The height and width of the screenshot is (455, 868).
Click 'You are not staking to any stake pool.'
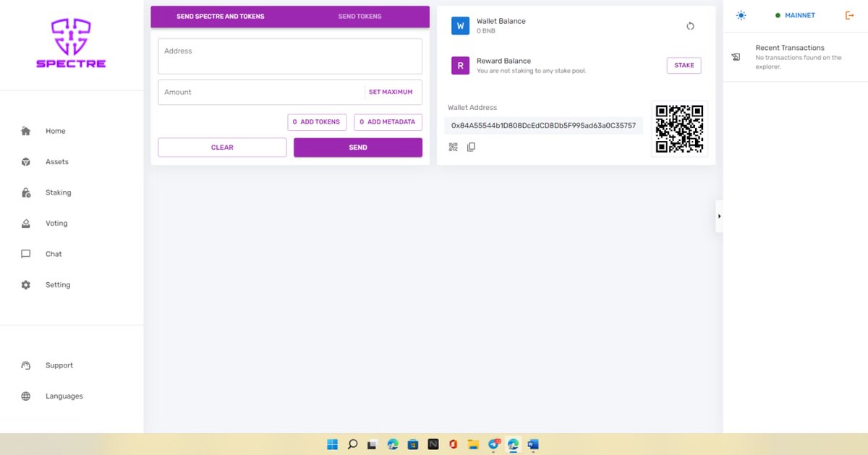tap(531, 71)
